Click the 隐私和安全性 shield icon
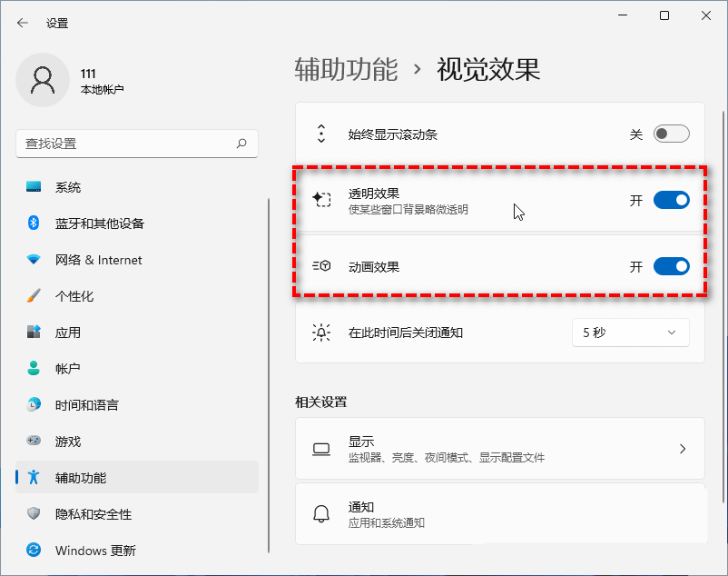 pos(34,514)
